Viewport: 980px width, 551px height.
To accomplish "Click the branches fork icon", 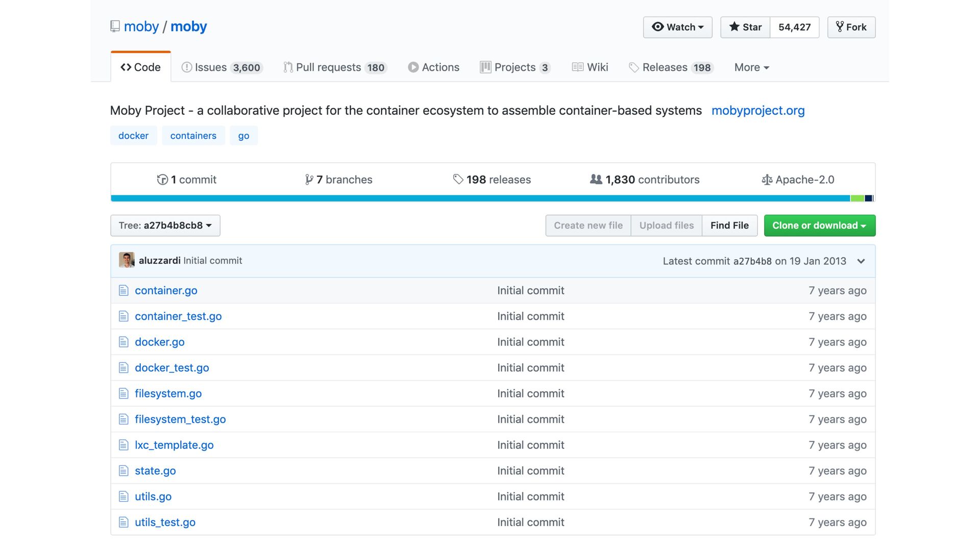I will 309,180.
